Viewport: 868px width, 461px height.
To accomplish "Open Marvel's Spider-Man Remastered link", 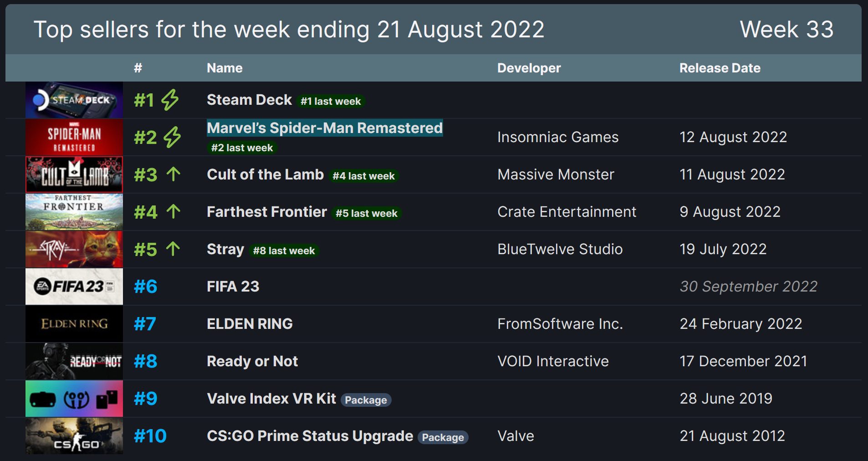I will [x=324, y=128].
